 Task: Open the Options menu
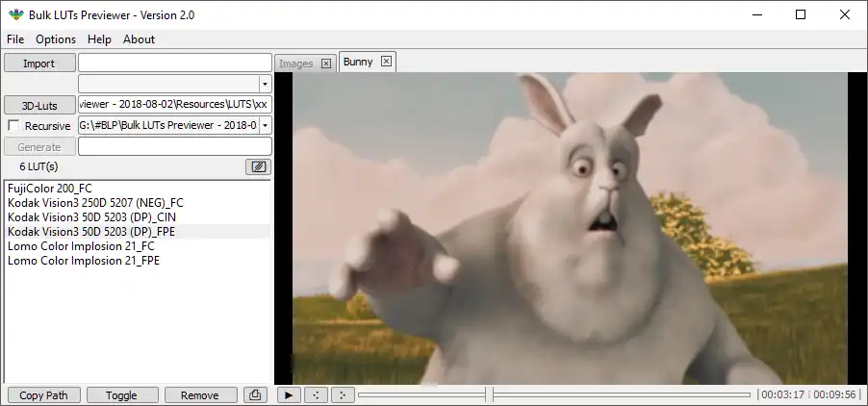coord(56,39)
